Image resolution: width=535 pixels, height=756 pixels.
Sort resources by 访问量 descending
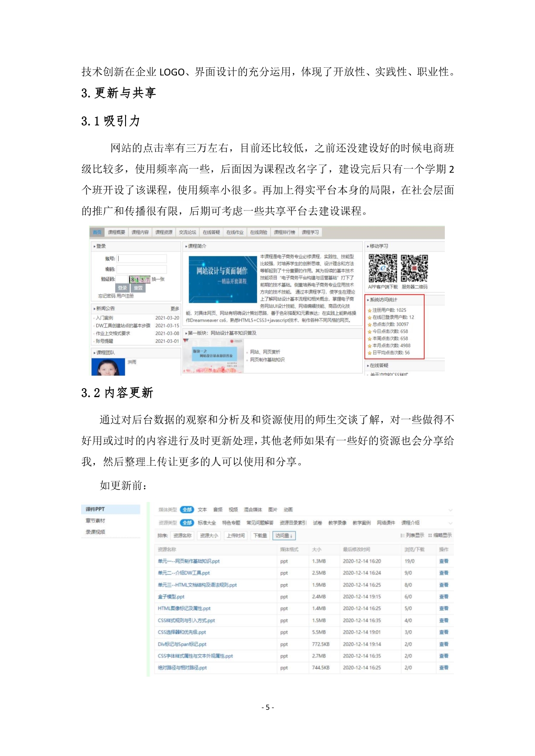point(284,536)
